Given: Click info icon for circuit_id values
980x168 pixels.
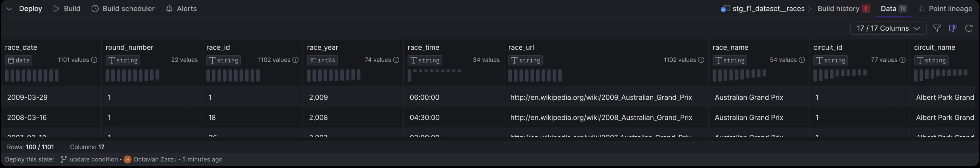Looking at the screenshot, I should (902, 60).
